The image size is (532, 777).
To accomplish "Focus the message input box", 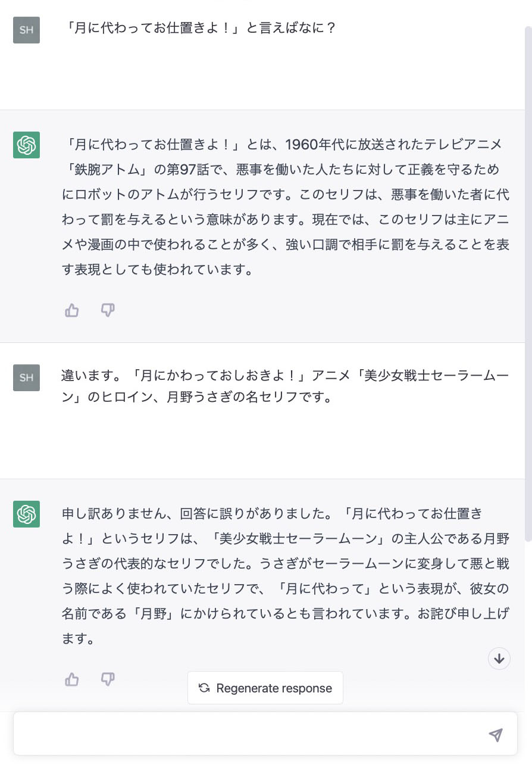I will [250, 734].
